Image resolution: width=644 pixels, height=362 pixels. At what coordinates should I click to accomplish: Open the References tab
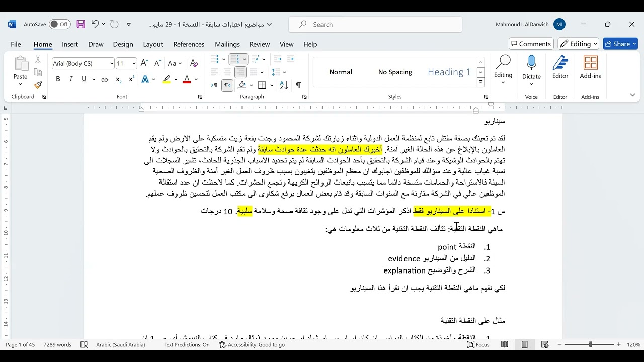click(x=189, y=44)
